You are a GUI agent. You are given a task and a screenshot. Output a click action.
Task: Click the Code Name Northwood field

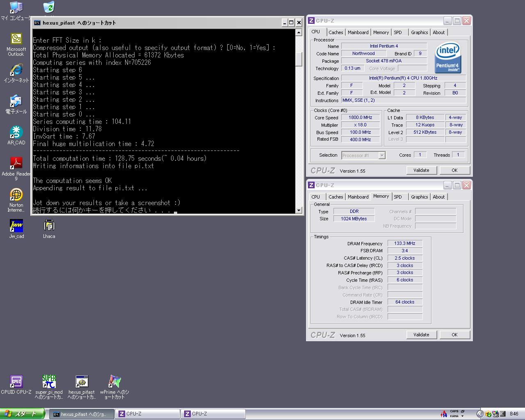click(x=363, y=53)
